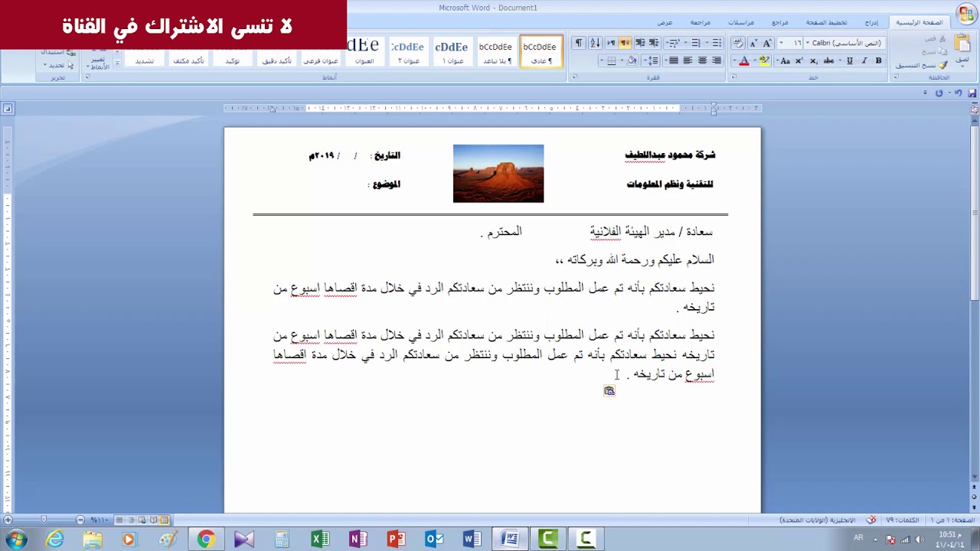Adjust the zoom slider in status bar
Image resolution: width=980 pixels, height=551 pixels.
pos(44,520)
